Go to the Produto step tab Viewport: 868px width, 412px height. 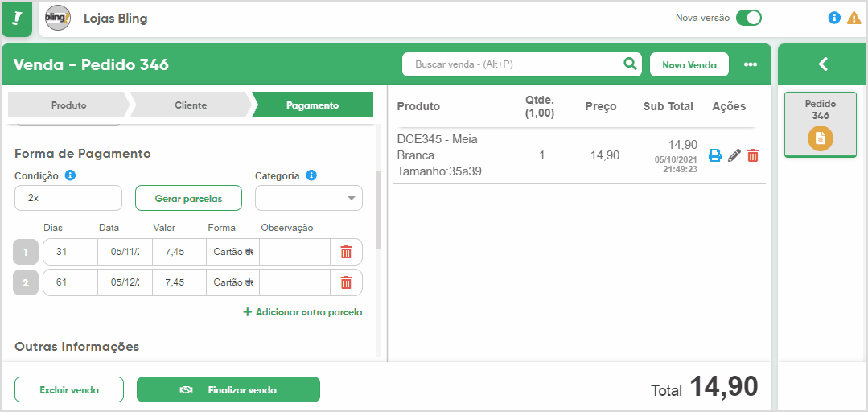tap(68, 105)
